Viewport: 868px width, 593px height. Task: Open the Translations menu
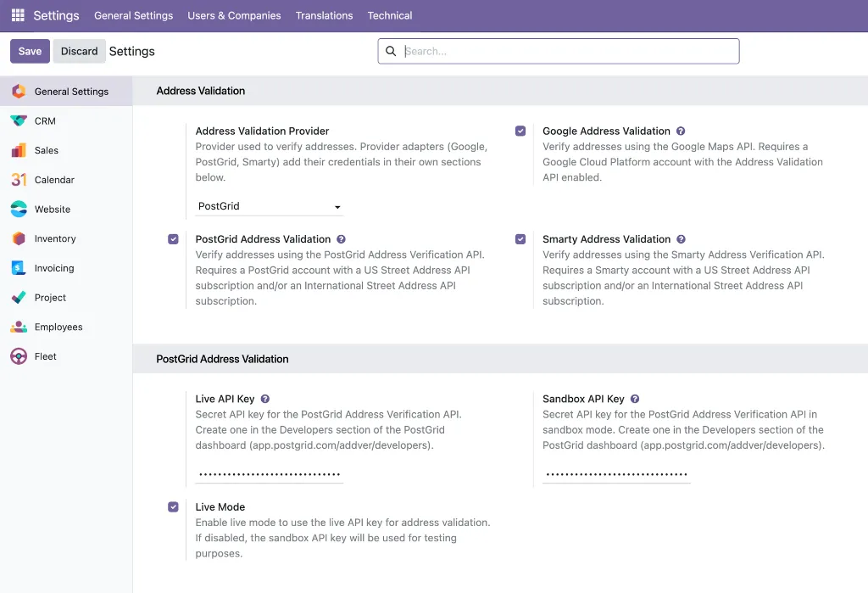pyautogui.click(x=324, y=15)
